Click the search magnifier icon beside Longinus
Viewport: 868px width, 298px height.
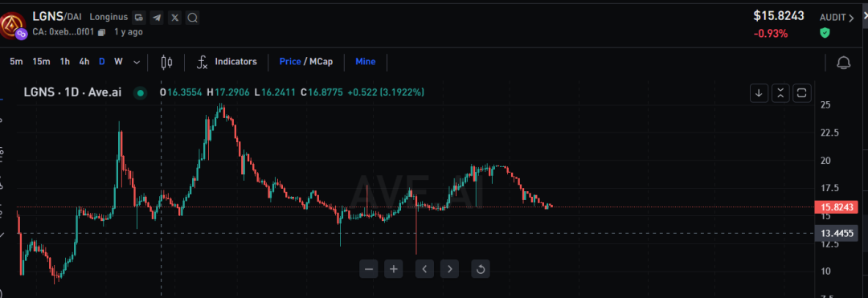[x=193, y=18]
